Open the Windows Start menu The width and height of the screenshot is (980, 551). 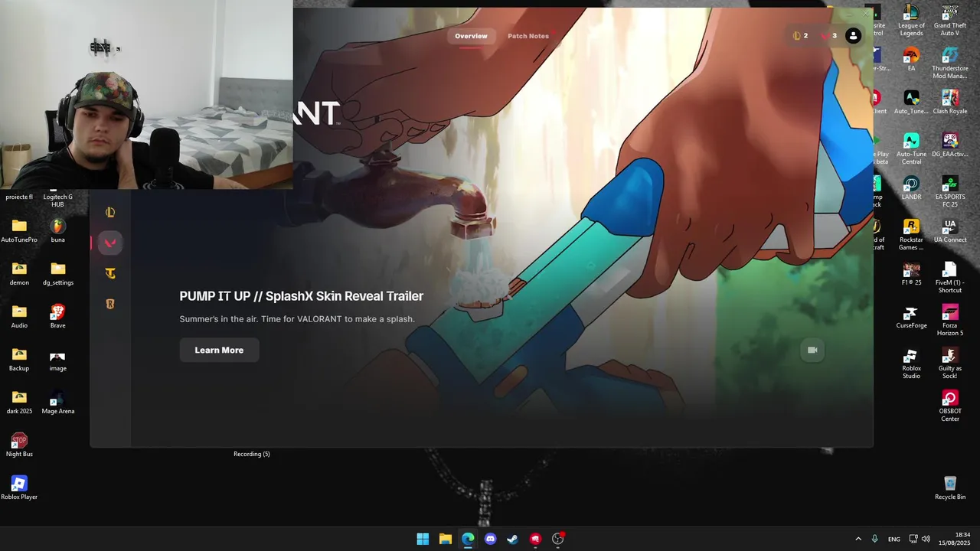coord(423,539)
